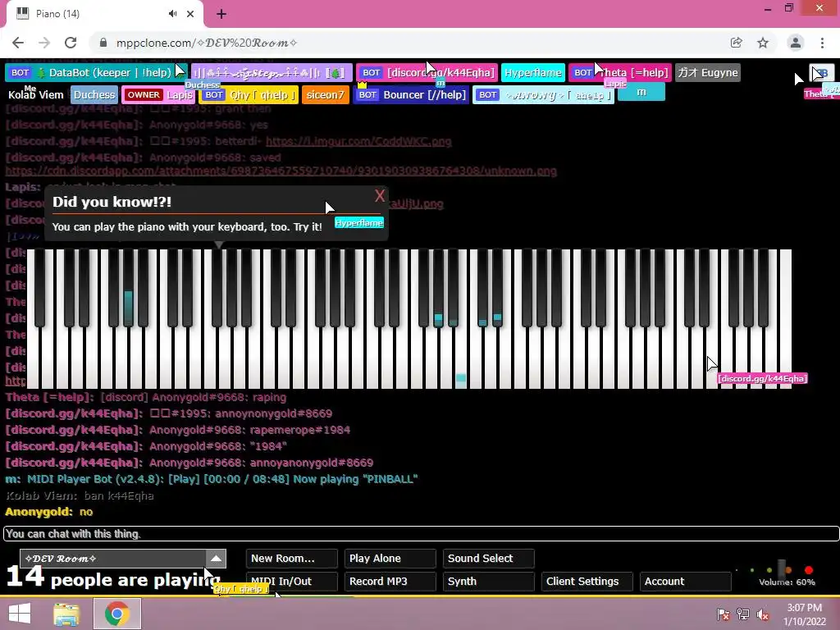Click the 'PINBALL' MIDI Player Bot message
Image resolution: width=840 pixels, height=630 pixels.
pos(211,479)
